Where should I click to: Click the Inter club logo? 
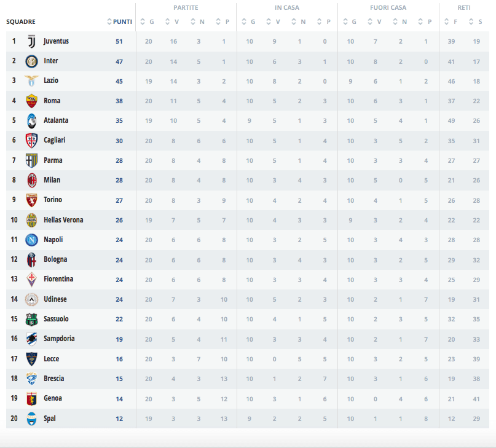31,61
